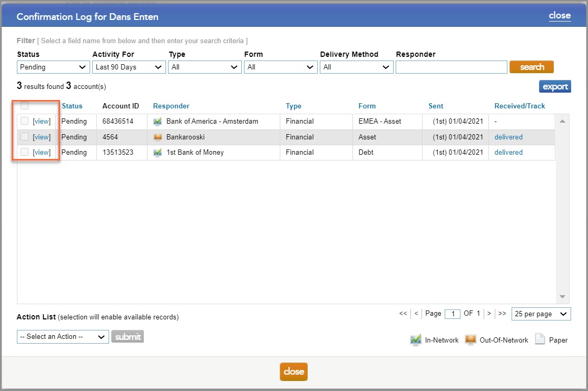Check the checkbox for the Bankarooski row

click(24, 137)
